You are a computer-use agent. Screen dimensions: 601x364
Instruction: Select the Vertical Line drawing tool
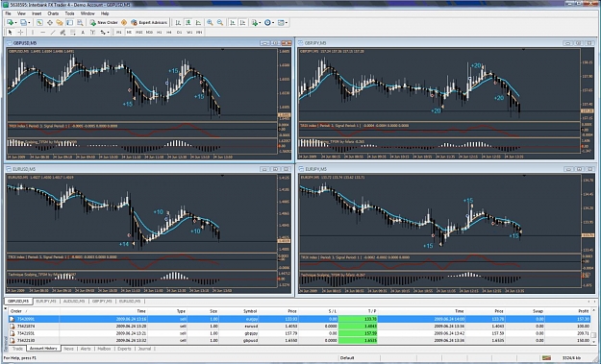click(x=32, y=33)
